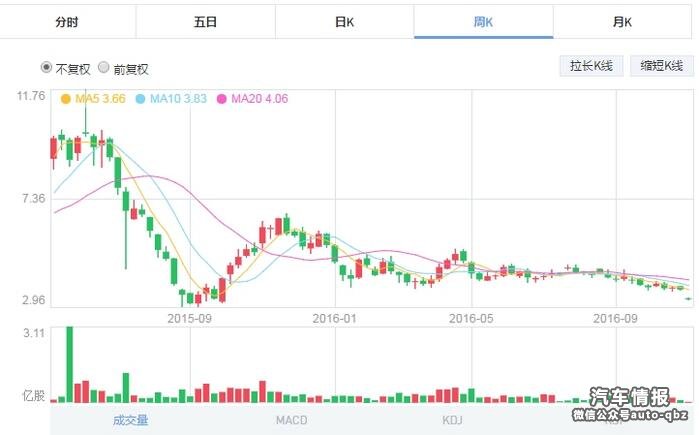Screen dimensions: 699x435
Task: Click the blue MA10 legend dot
Action: [x=141, y=99]
